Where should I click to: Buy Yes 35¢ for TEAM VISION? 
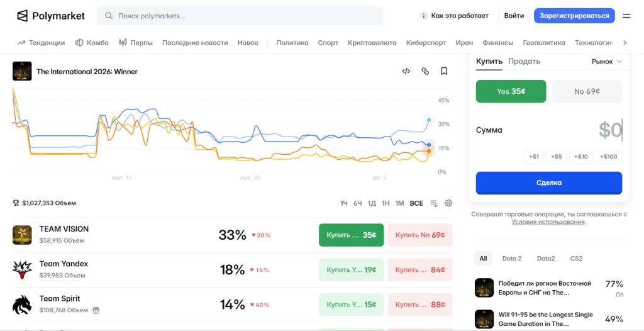tap(352, 235)
